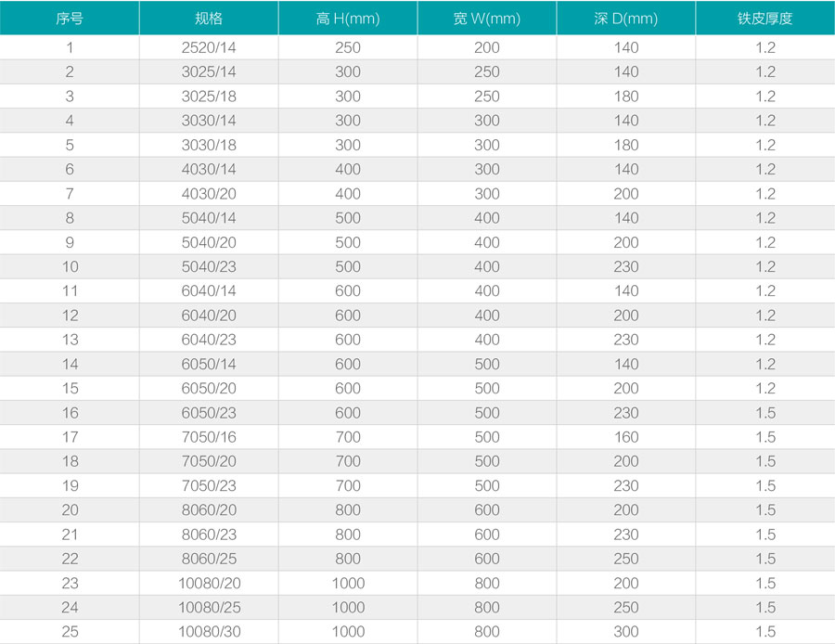Select spec cell 4030/20
This screenshot has width=835, height=644.
(x=209, y=194)
